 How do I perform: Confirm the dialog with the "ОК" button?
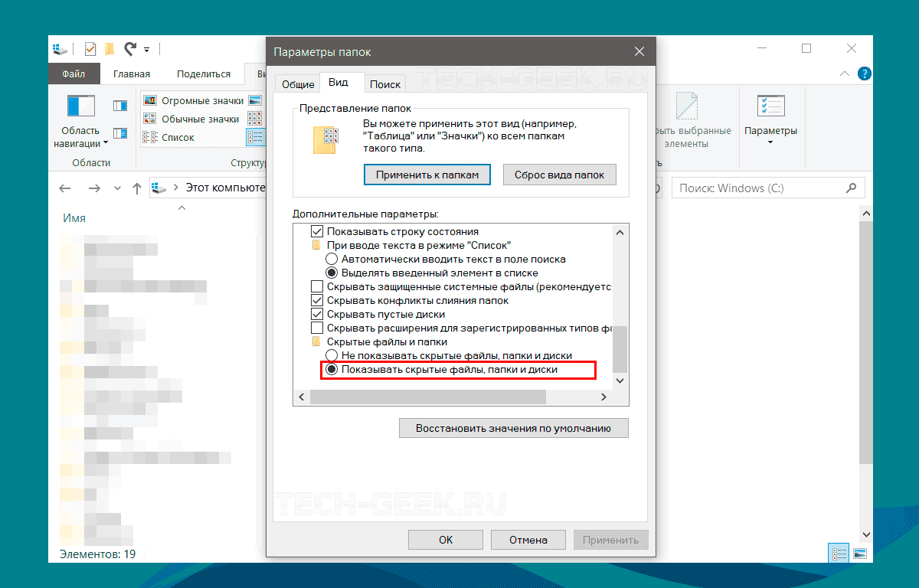446,540
